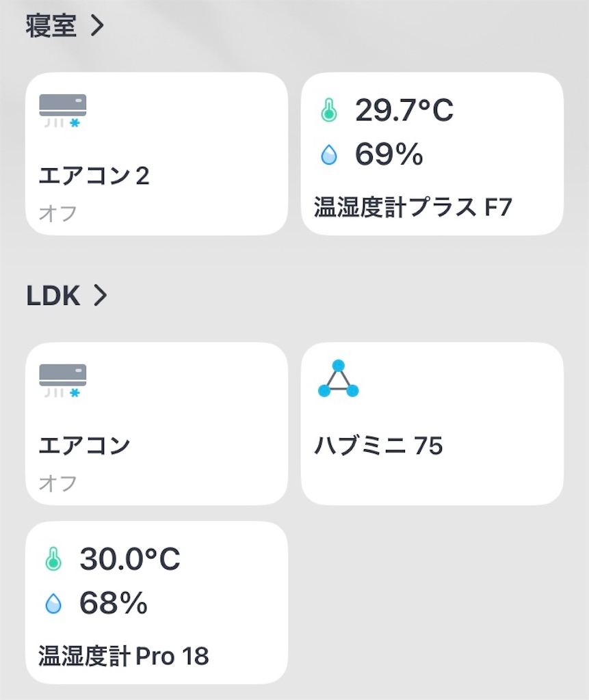Open the 寝室 room heading

(x=51, y=26)
